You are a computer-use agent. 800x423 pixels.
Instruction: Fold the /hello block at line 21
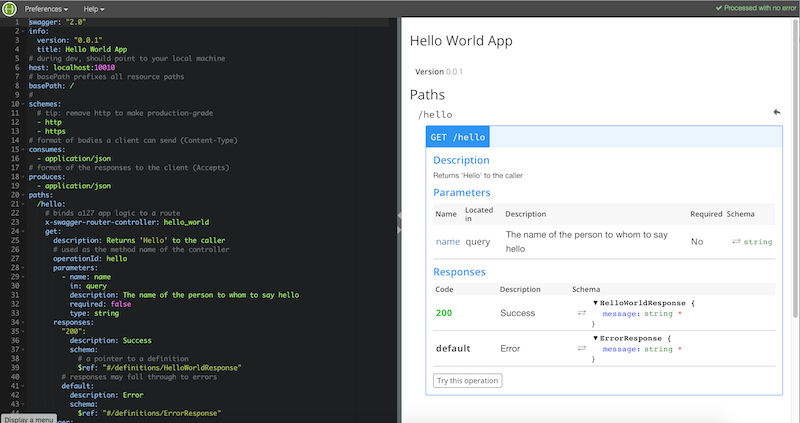click(23, 204)
